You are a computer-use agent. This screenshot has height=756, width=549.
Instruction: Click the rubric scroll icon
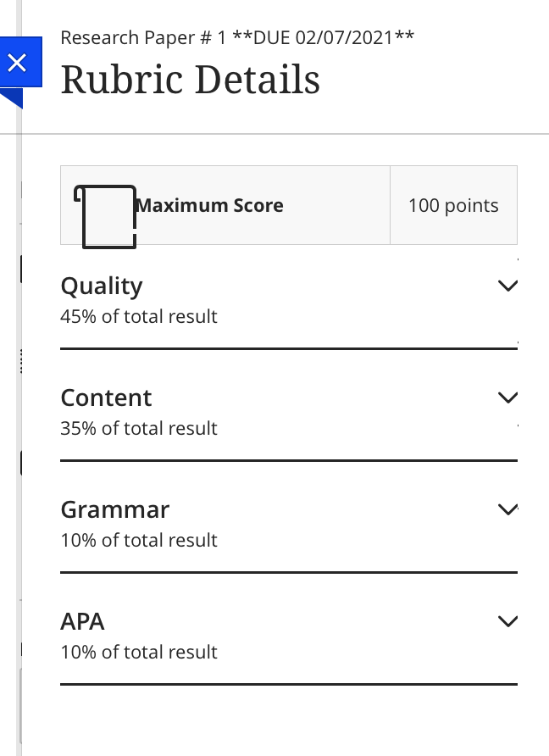105,216
